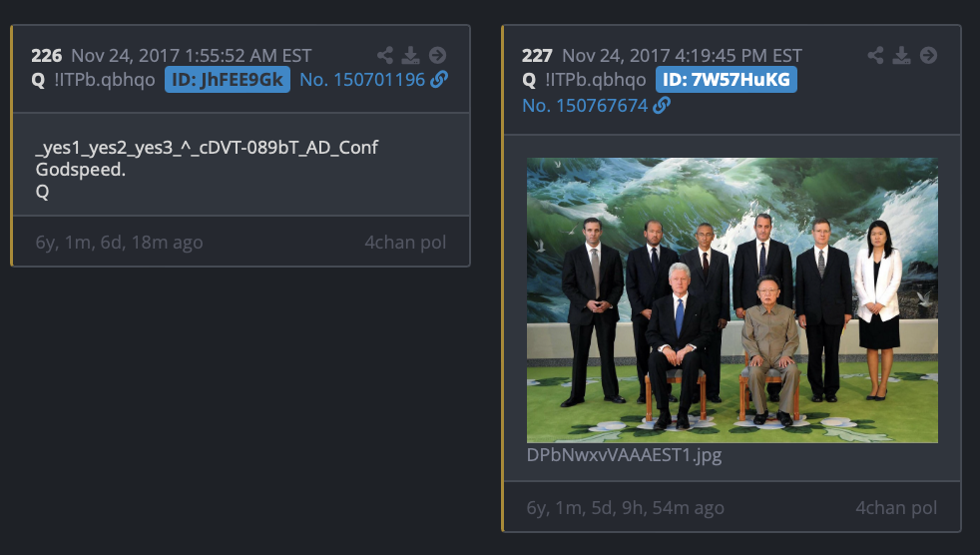
Task: Filter by the ID: JhFEE9Gk badge
Action: point(228,80)
